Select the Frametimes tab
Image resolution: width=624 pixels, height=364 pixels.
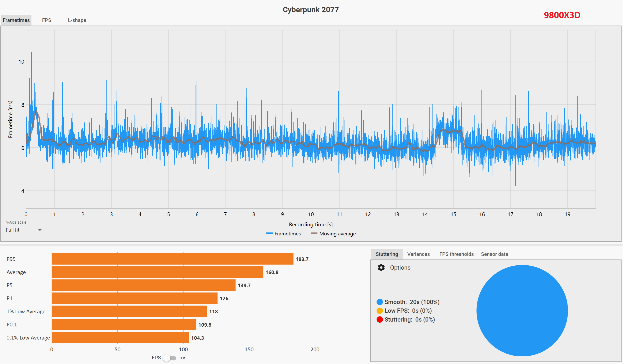16,20
